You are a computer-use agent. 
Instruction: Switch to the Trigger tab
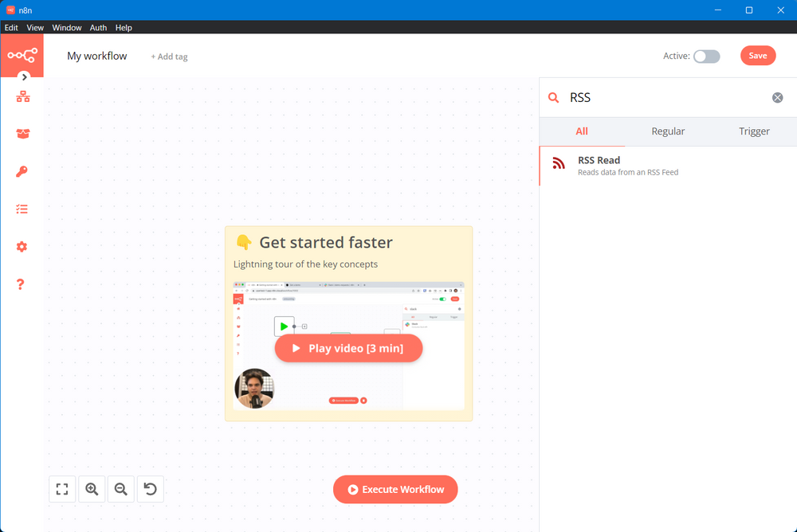click(754, 131)
